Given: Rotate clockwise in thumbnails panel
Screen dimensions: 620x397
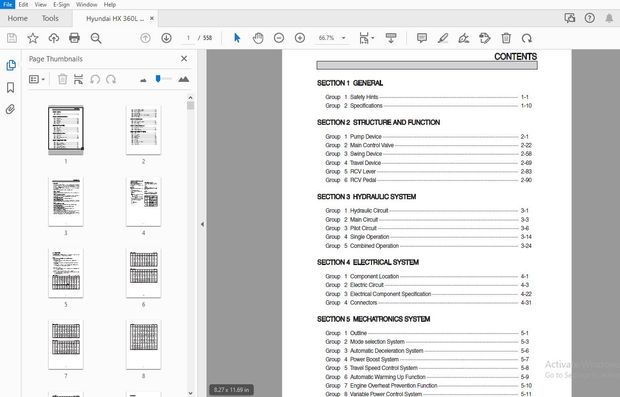Looking at the screenshot, I should tap(111, 79).
